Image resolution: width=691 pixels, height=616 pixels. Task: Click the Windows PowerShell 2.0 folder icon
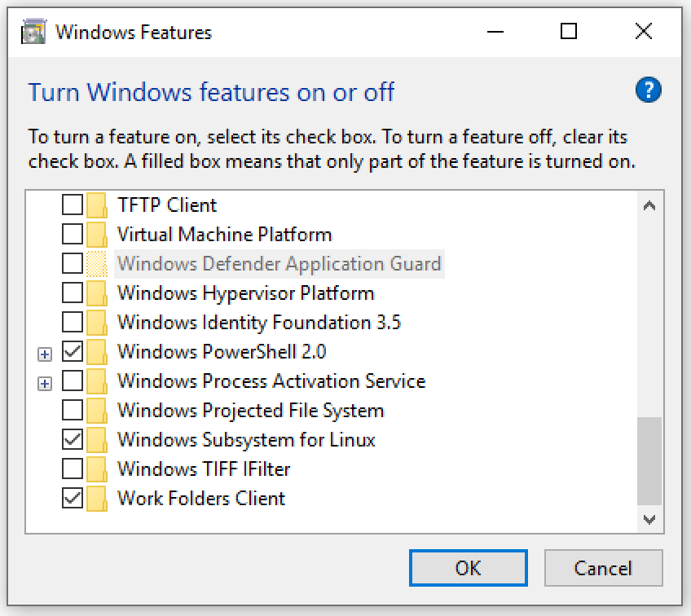tap(96, 352)
